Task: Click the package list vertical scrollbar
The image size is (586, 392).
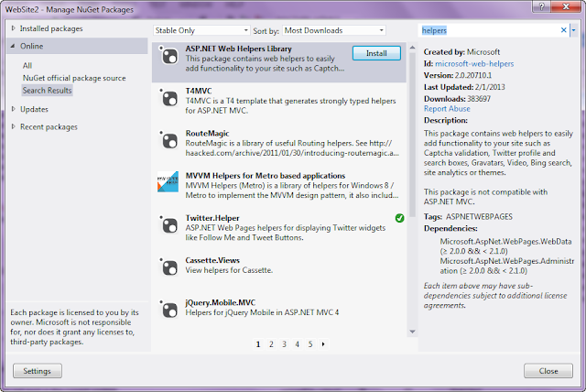Action: [x=412, y=135]
